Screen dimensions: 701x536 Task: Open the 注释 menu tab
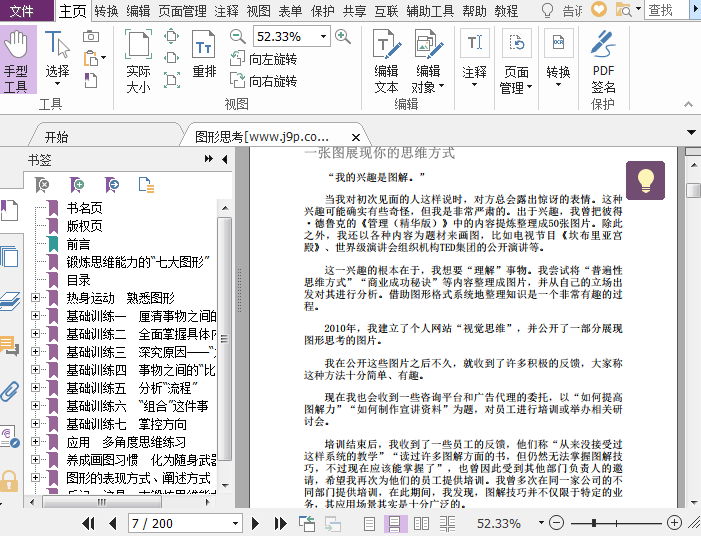click(227, 11)
